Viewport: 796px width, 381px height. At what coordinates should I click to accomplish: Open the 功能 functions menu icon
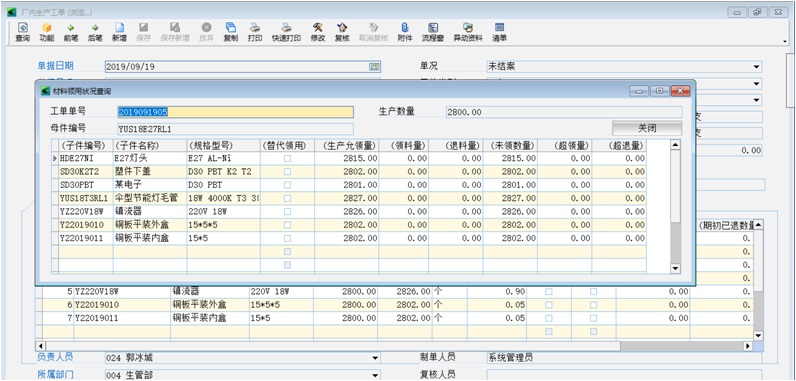coord(47,32)
